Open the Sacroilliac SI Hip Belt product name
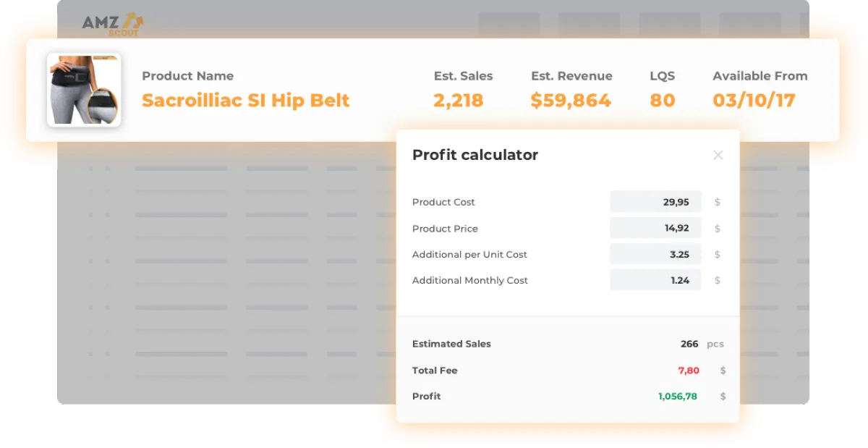Image resolution: width=868 pixels, height=448 pixels. pyautogui.click(x=245, y=101)
